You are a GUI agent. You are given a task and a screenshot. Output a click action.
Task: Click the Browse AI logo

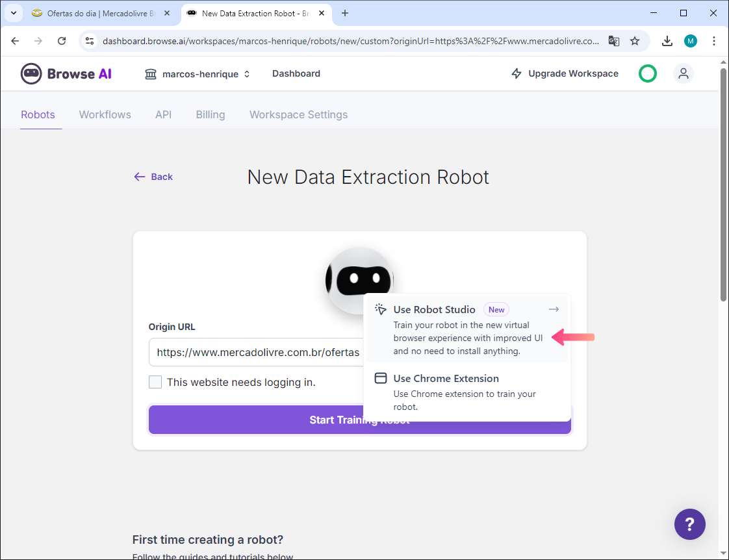pyautogui.click(x=66, y=74)
